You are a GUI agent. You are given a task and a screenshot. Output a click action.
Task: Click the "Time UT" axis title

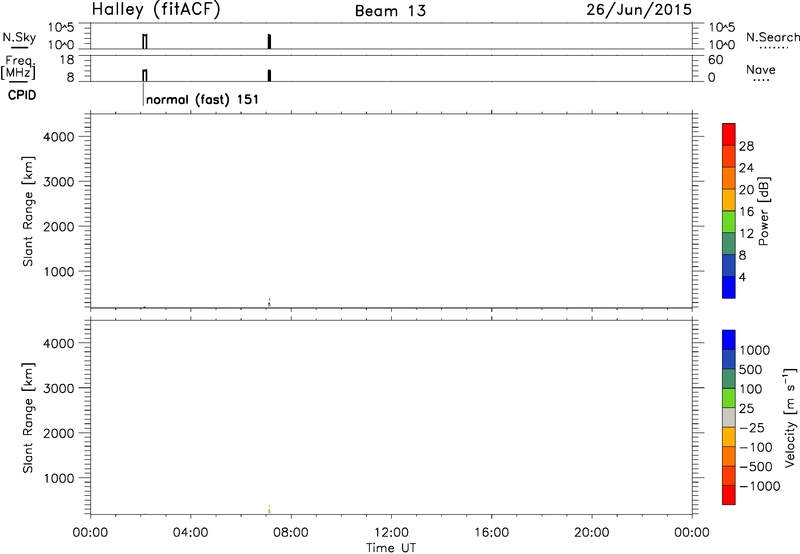[x=391, y=548]
